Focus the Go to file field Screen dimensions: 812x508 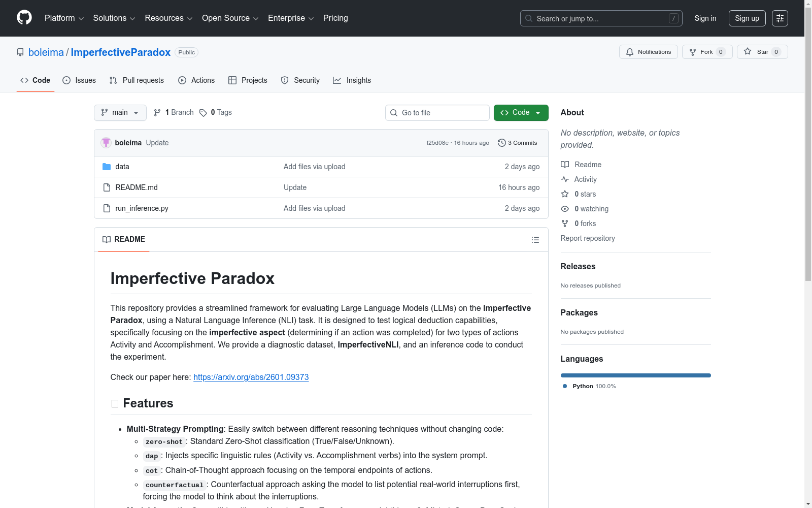point(437,113)
